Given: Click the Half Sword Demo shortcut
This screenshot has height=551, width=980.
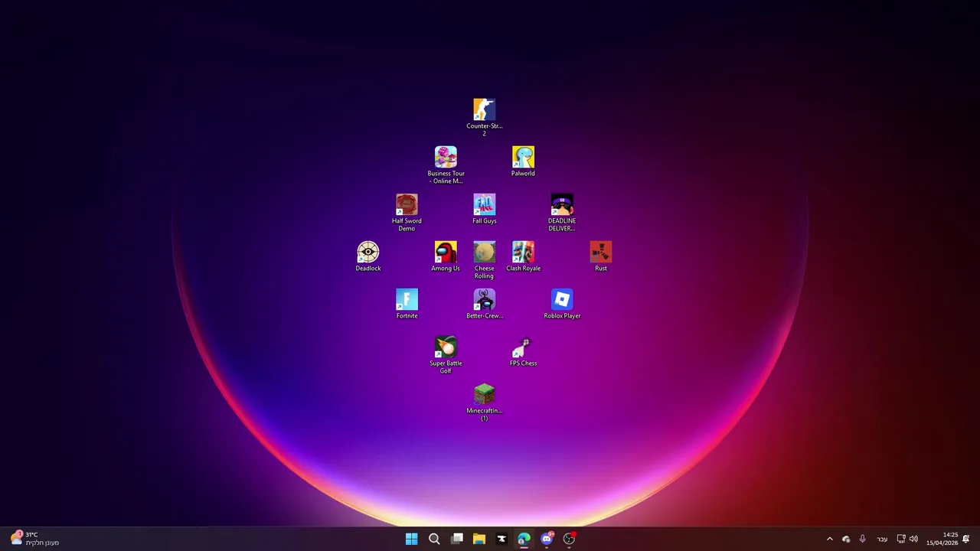Looking at the screenshot, I should 407,212.
